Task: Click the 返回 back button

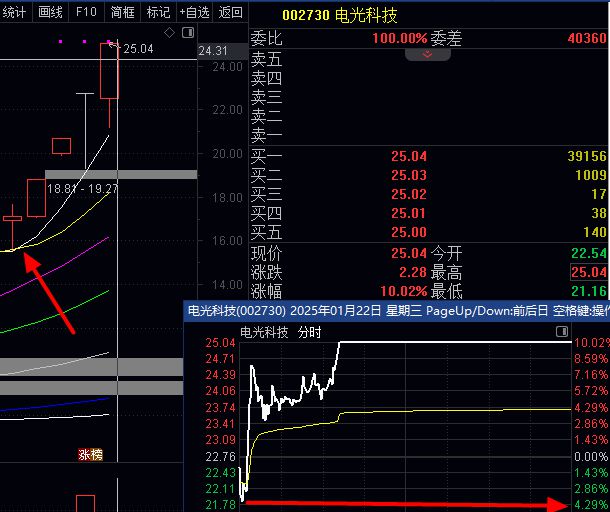Action: coord(230,12)
